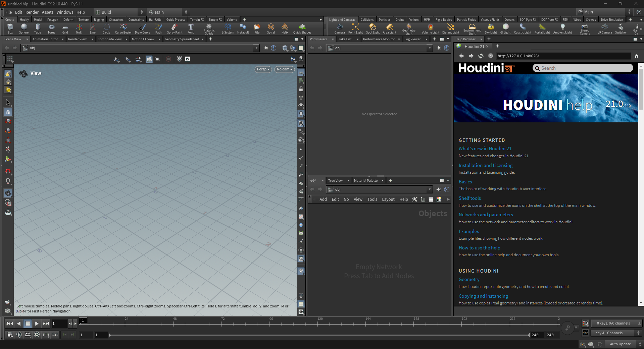Select the Curve Bezier tool
This screenshot has height=349, width=644.
coord(123,28)
